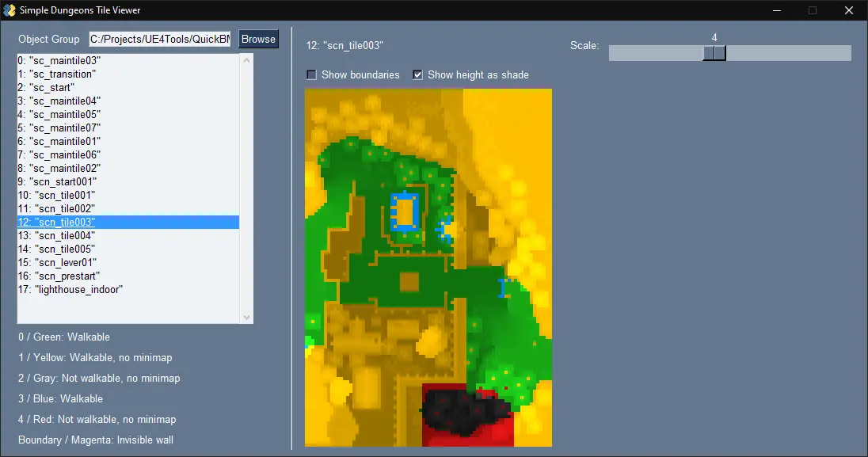
Task: Select list item 7: "sc_maintile06"
Action: point(128,154)
